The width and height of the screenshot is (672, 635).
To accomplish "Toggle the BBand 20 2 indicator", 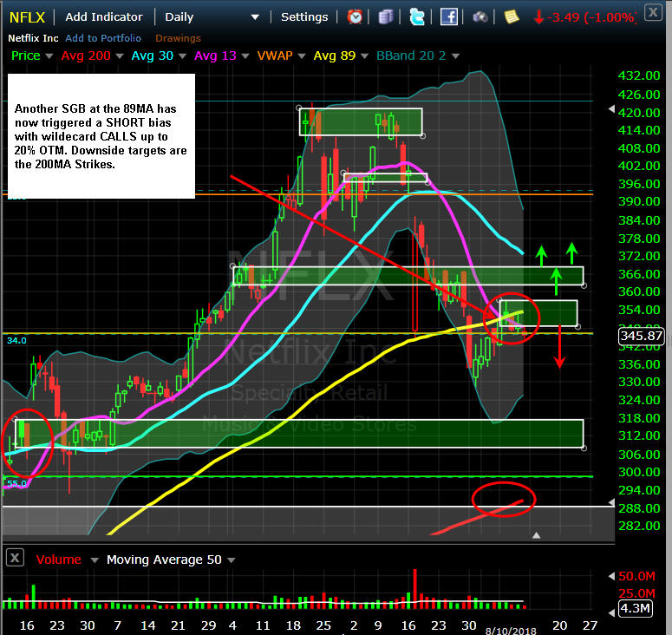I will pyautogui.click(x=413, y=56).
